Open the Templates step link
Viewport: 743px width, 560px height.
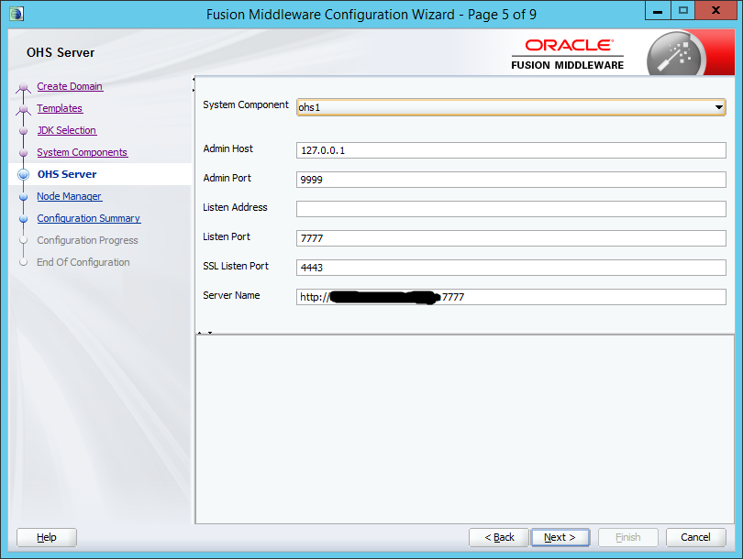tap(60, 108)
